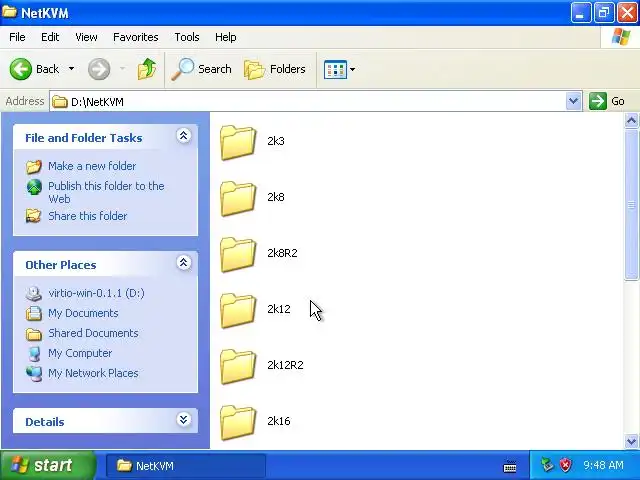
Task: Click Share this folder link
Action: 88,216
